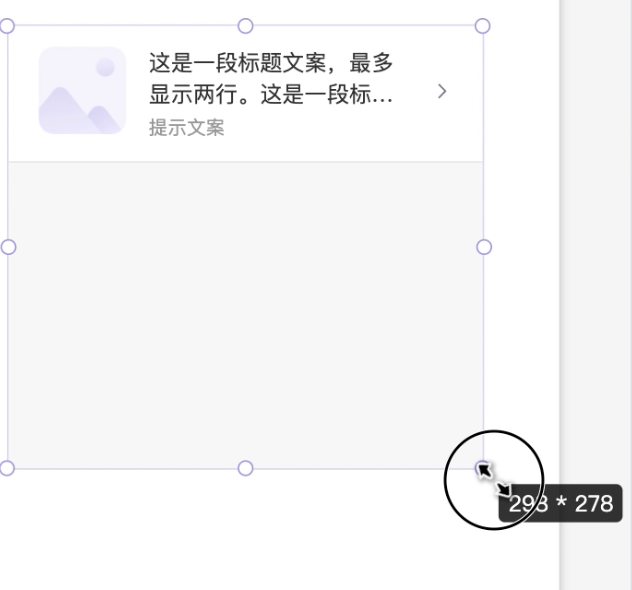This screenshot has height=590, width=632.
Task: Click the bottom-right corner resize handle
Action: tap(482, 468)
